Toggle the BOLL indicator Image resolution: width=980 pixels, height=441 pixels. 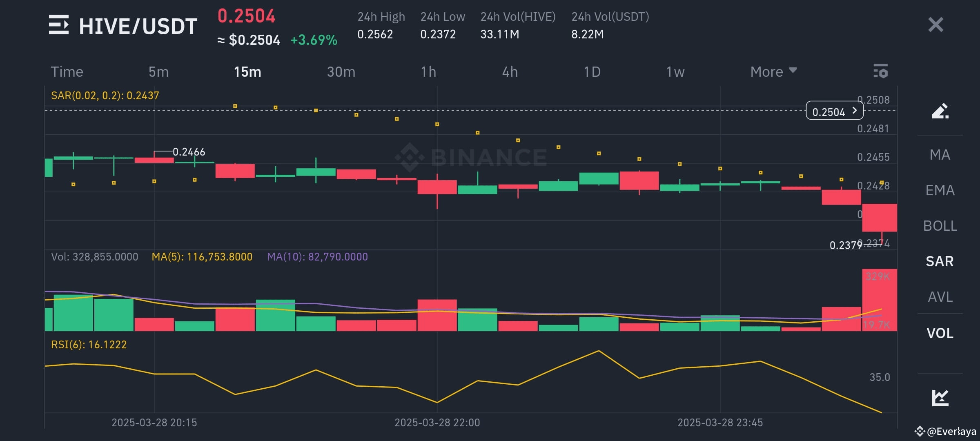[x=940, y=226]
